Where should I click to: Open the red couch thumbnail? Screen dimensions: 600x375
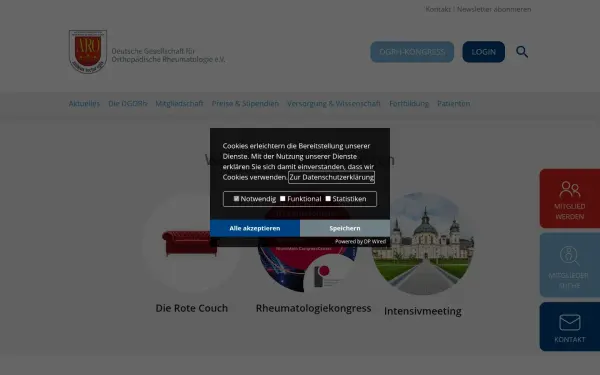click(190, 243)
